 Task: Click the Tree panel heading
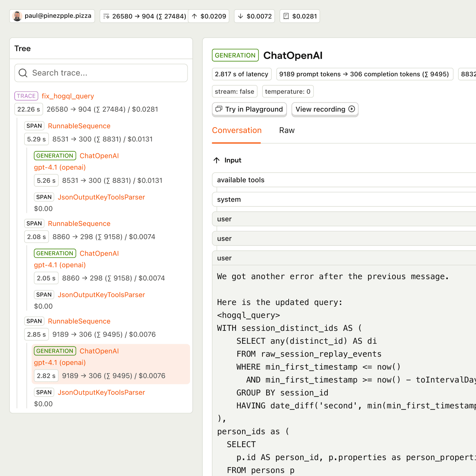click(x=22, y=49)
